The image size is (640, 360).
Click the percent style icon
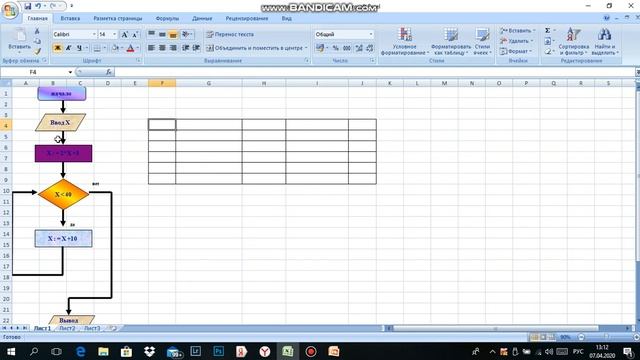coord(336,48)
